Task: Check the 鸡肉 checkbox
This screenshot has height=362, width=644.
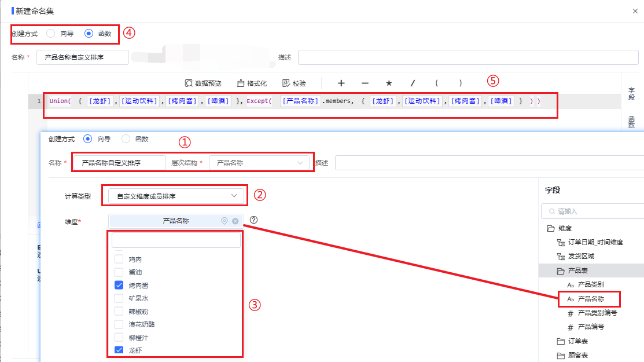Action: [119, 259]
